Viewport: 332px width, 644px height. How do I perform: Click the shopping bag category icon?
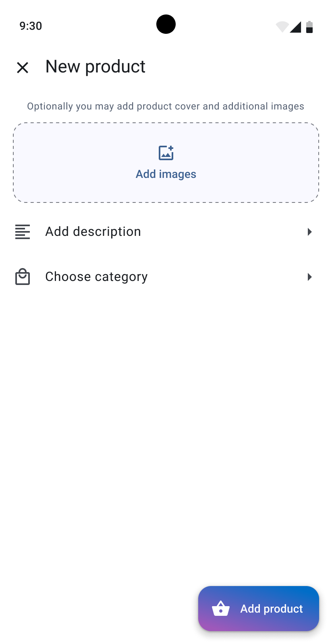23,277
